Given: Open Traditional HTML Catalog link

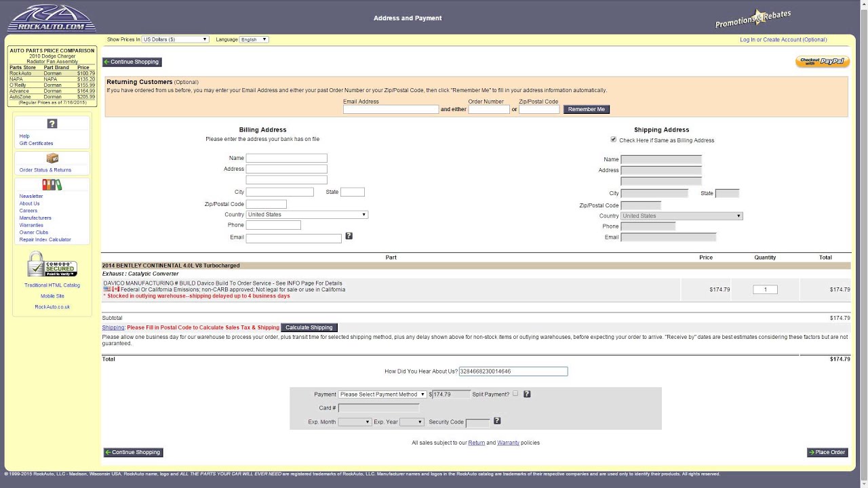Looking at the screenshot, I should click(52, 285).
